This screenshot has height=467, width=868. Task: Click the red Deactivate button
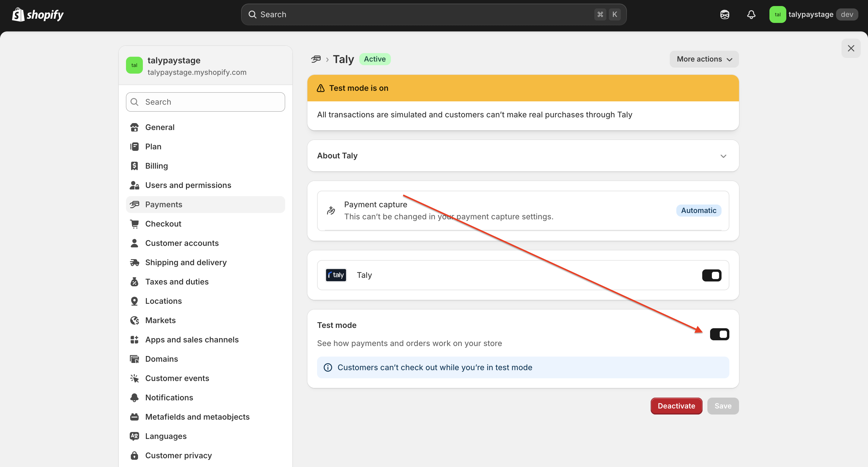pos(676,406)
